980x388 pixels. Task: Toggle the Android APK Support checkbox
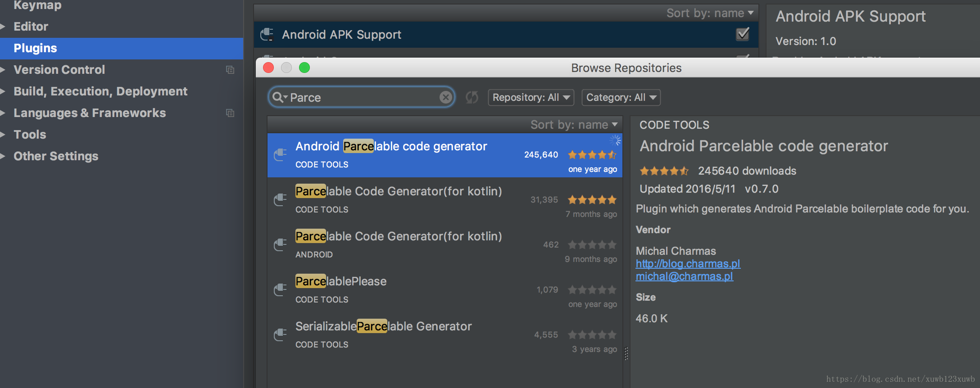click(743, 34)
